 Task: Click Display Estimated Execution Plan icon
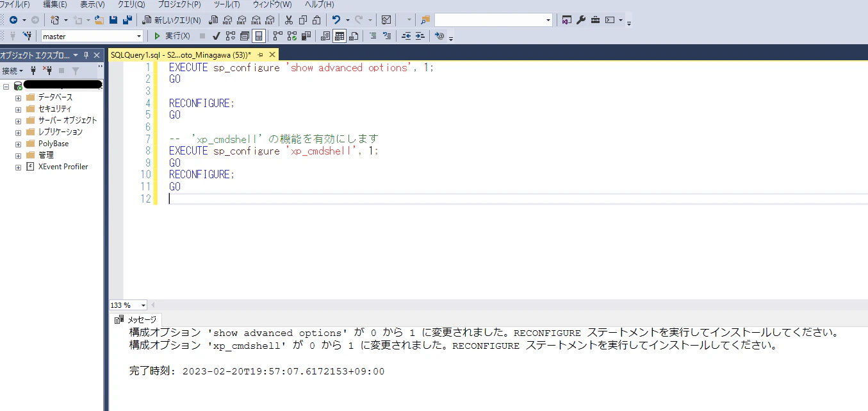pos(231,36)
